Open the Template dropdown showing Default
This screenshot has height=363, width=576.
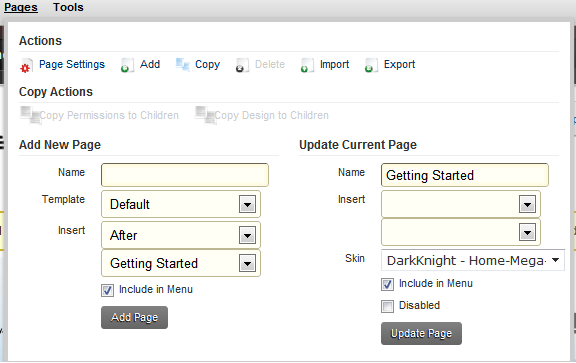[181, 204]
